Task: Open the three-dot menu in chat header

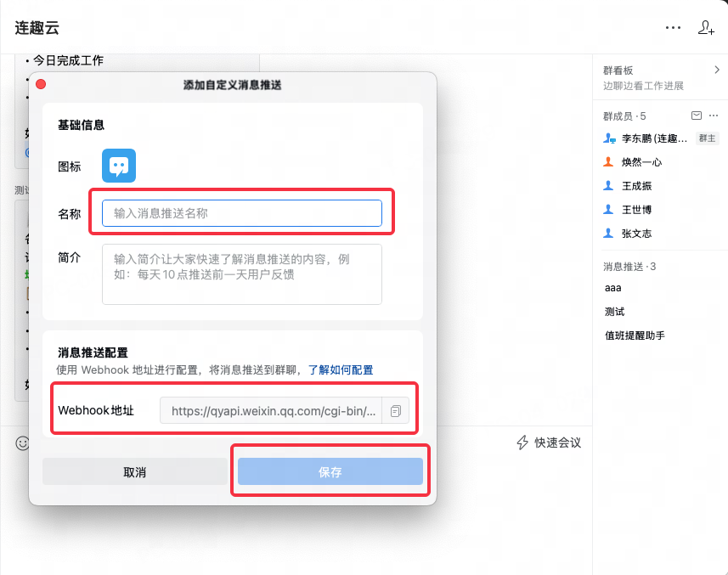Action: pyautogui.click(x=674, y=27)
